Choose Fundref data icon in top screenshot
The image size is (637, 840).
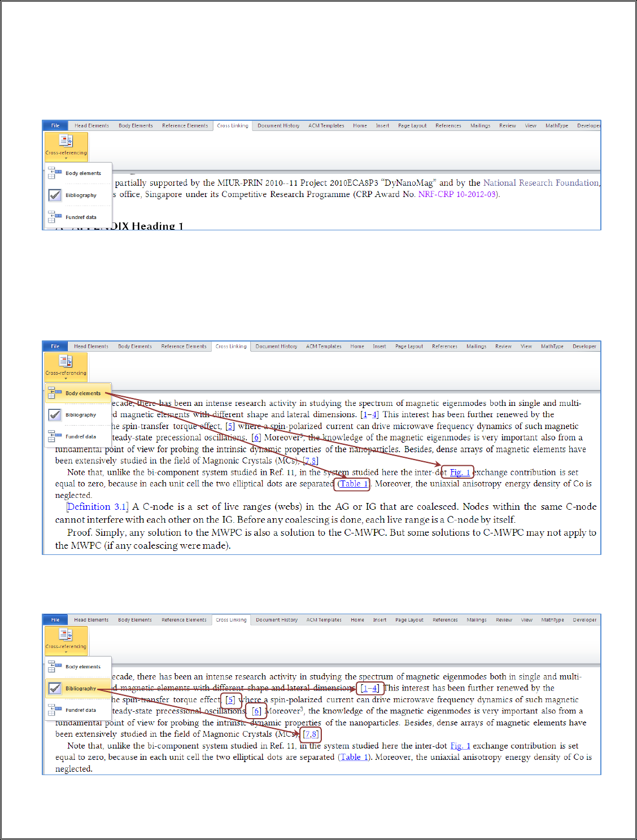[55, 217]
